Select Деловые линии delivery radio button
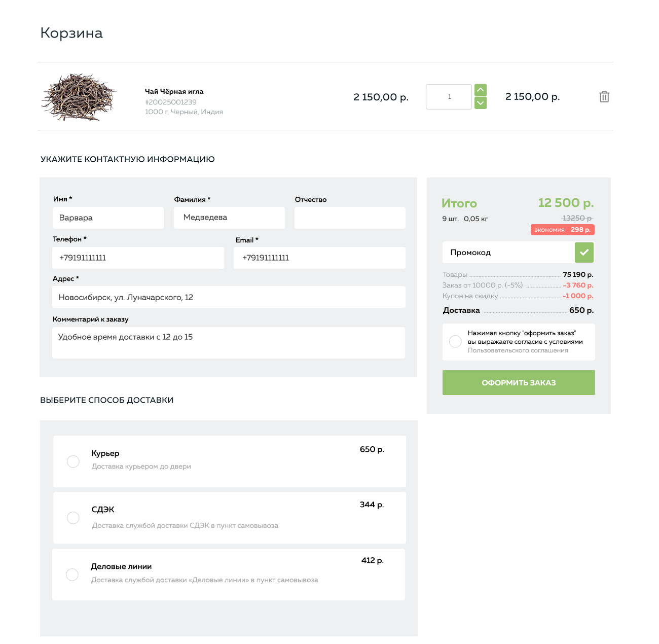This screenshot has width=659, height=644. point(72,575)
